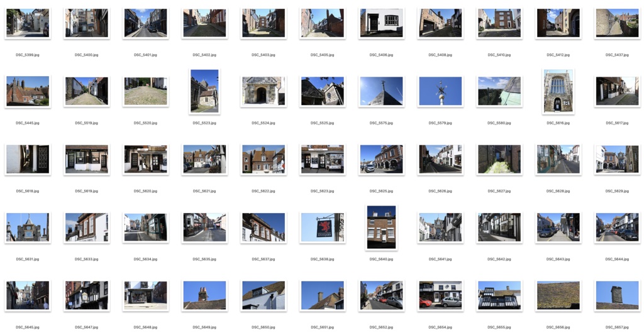Screen dimensions: 644x335
Task: Select the portrait DSC_5523.jpg church thumbnail
Action: (204, 91)
